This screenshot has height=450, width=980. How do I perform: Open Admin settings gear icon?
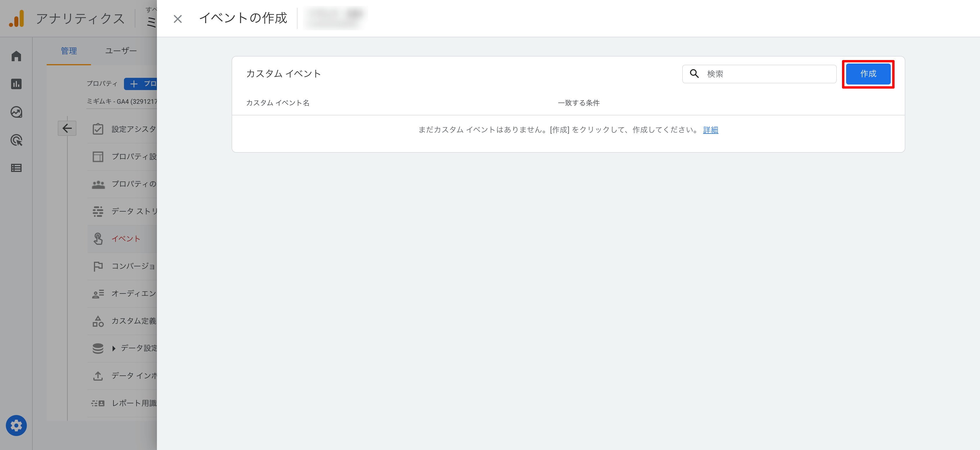click(x=16, y=426)
